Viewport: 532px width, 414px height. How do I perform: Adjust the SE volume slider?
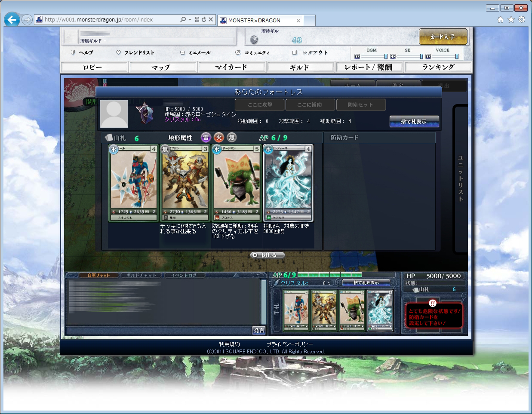[x=409, y=56]
